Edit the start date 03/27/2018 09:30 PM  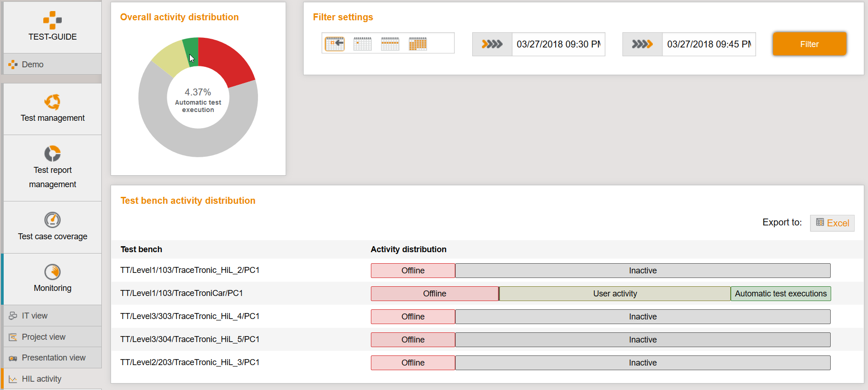point(558,44)
